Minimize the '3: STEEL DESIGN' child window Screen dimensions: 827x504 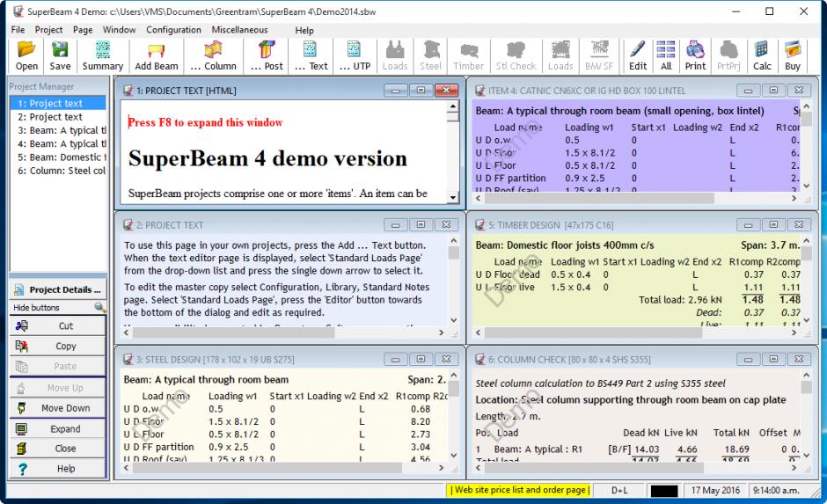tap(395, 359)
